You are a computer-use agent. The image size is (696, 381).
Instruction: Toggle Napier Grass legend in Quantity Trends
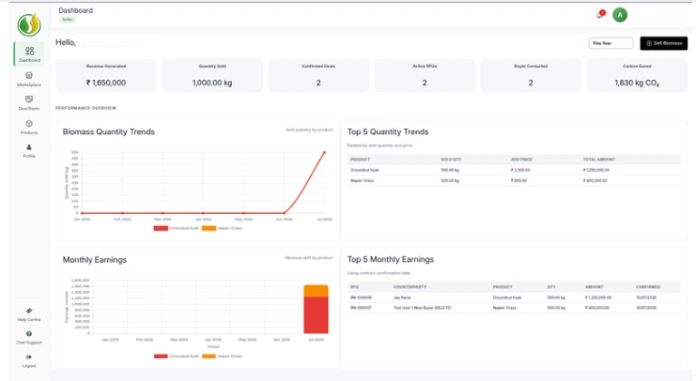[x=222, y=228]
